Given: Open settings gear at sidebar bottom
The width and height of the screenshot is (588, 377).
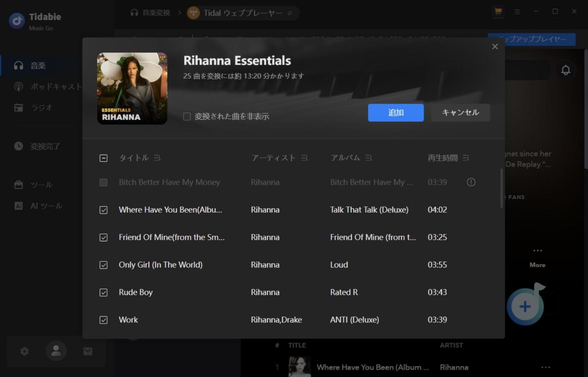Looking at the screenshot, I should coord(24,351).
